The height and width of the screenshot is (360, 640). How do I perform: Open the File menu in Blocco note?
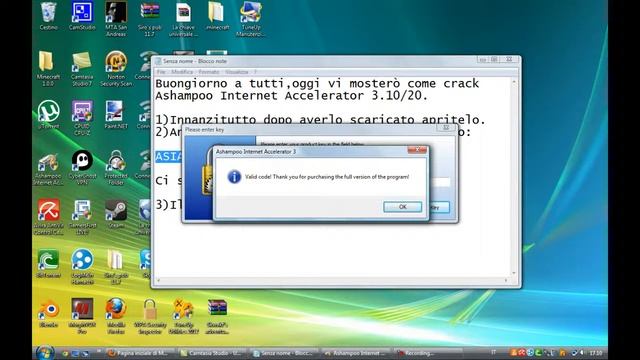161,72
